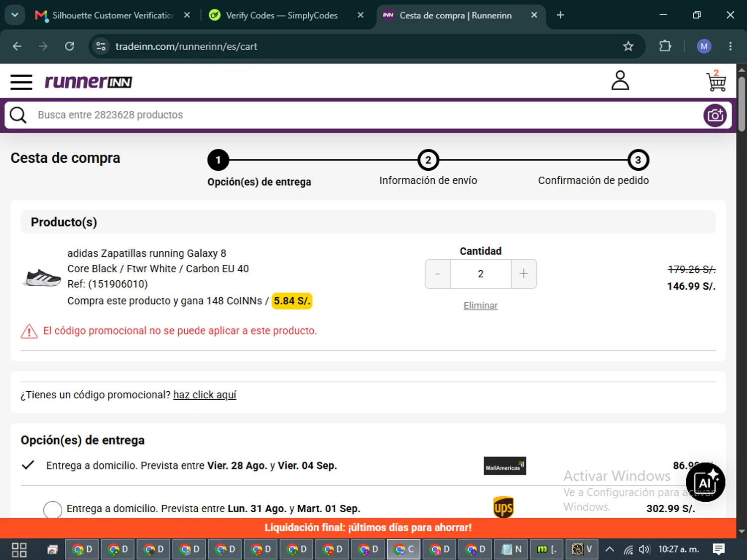Click the red warning triangle icon
The image size is (747, 560).
tap(29, 331)
